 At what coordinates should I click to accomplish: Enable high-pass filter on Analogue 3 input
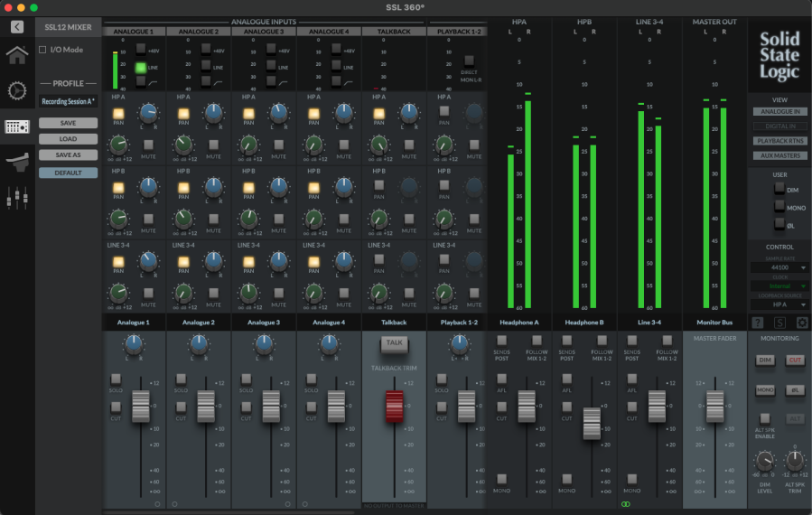coord(271,81)
